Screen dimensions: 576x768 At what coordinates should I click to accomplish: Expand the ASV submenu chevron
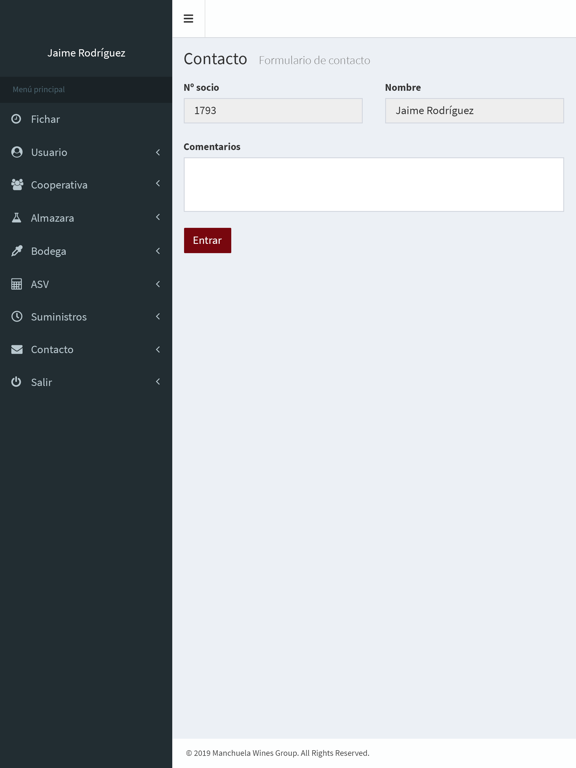158,284
